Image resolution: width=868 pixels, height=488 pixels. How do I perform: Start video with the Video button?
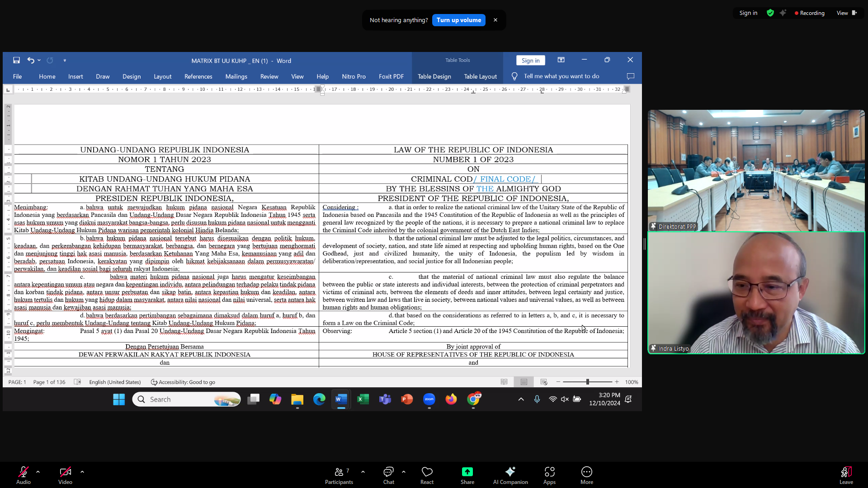[x=65, y=475]
